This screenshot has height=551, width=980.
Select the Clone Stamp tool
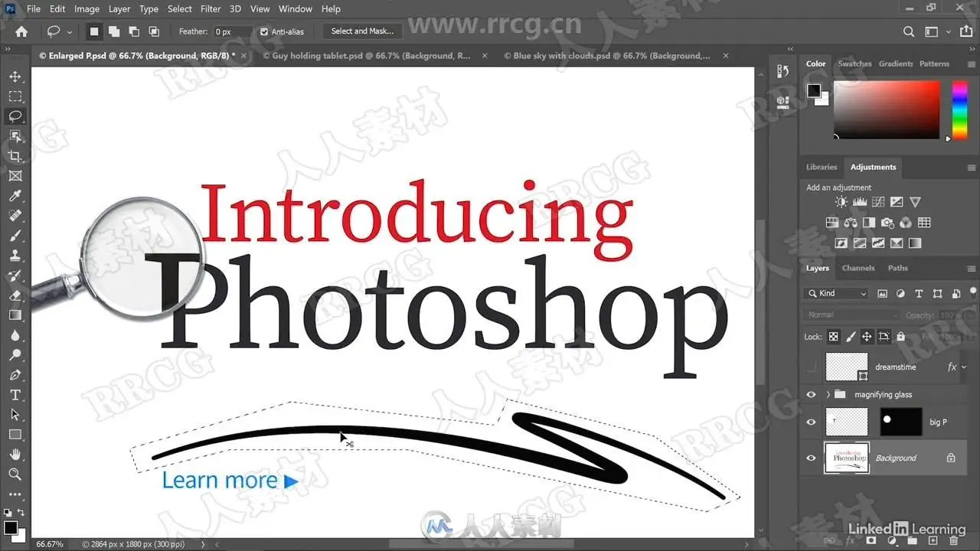coord(15,256)
